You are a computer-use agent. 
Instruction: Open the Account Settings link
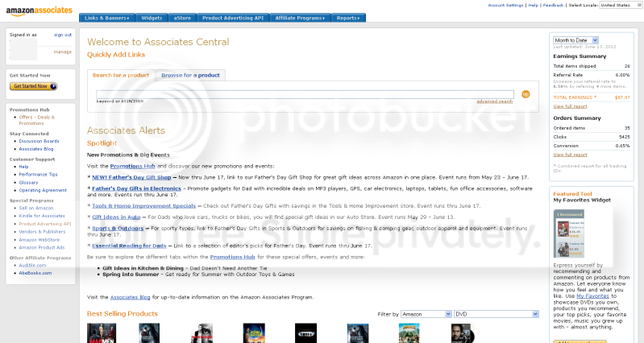[505, 6]
